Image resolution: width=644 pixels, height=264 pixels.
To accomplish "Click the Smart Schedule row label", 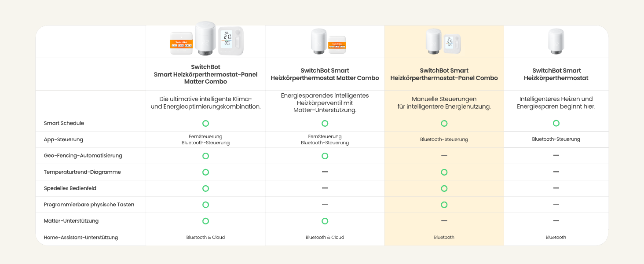I will [64, 123].
